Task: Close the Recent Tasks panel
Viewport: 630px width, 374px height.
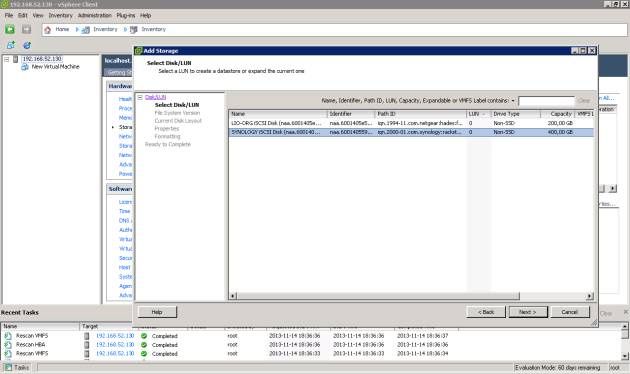Action: (626, 312)
